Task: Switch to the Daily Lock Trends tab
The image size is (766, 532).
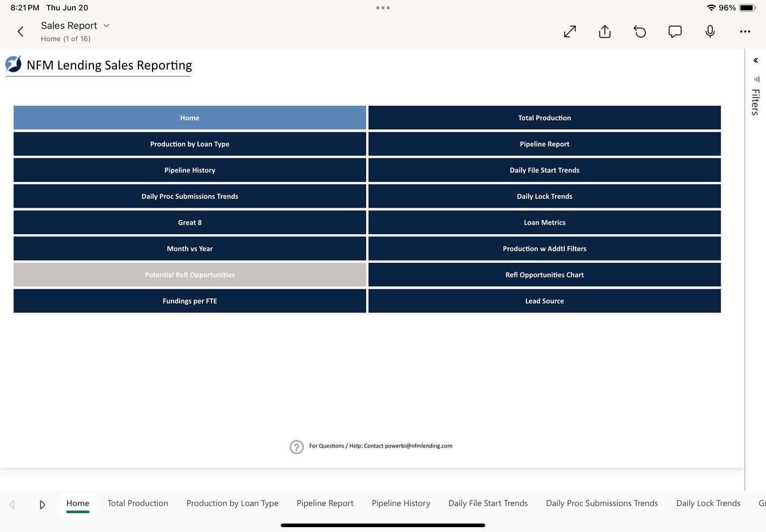Action: tap(708, 503)
